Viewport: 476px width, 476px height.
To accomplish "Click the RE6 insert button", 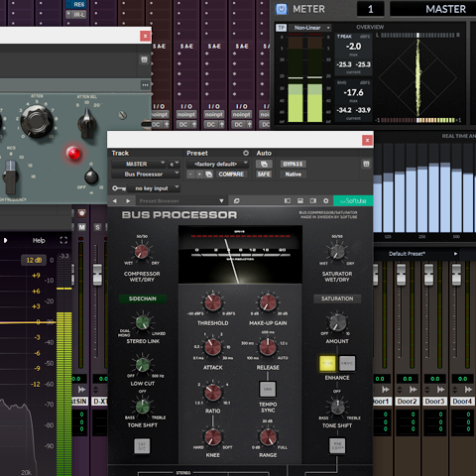I will [x=76, y=5].
